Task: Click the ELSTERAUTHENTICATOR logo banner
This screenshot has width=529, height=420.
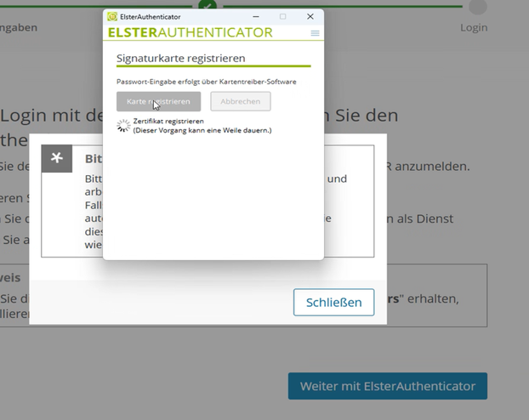Action: pyautogui.click(x=190, y=33)
